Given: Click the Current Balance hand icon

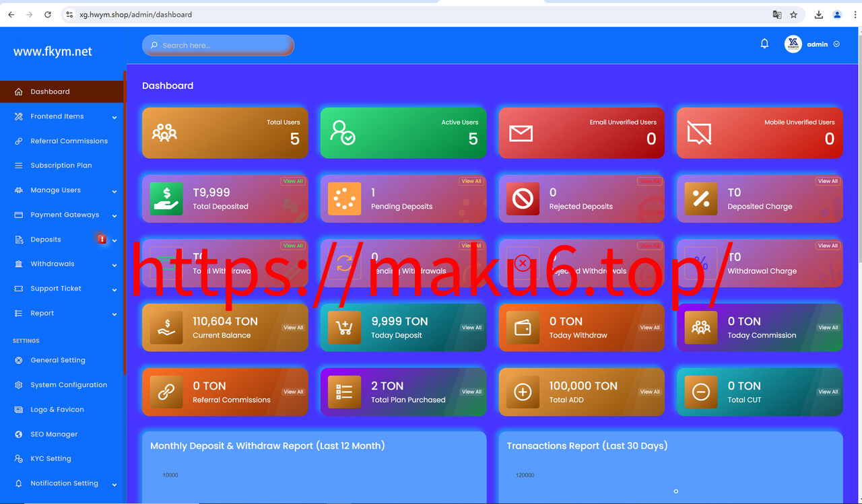Looking at the screenshot, I should click(x=166, y=328).
